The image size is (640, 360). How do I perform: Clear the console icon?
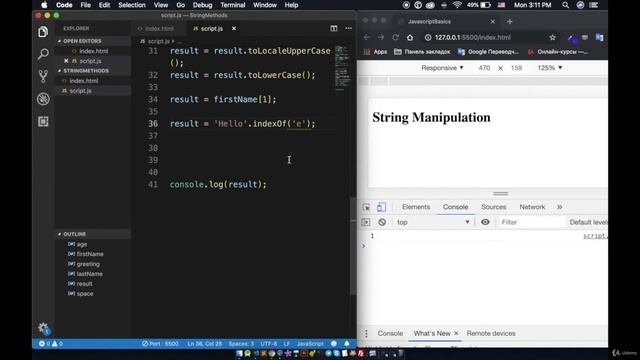[x=382, y=222]
